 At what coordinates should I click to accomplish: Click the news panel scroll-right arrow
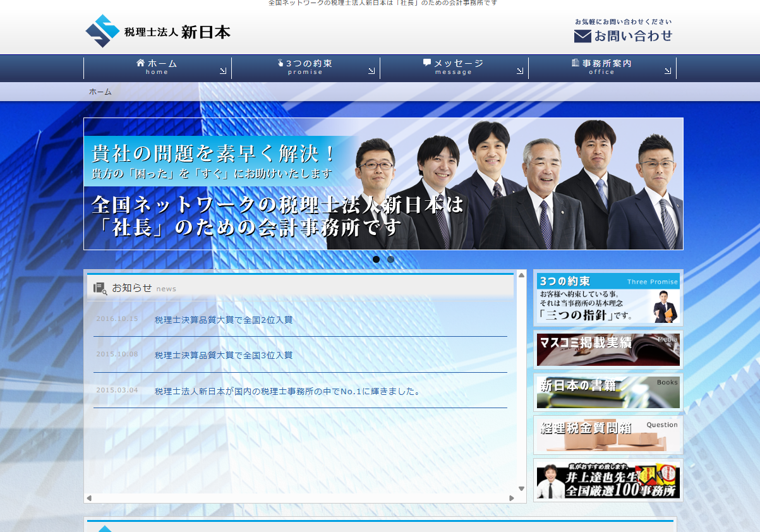coord(512,498)
